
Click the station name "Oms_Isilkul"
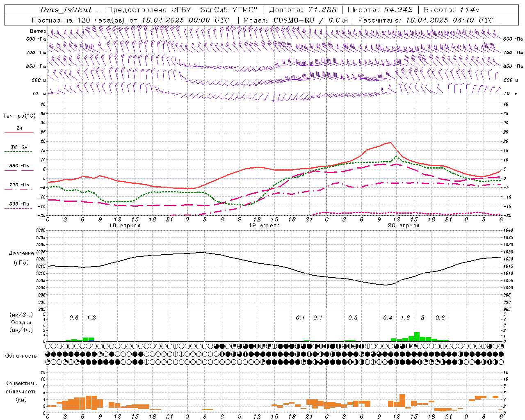click(66, 10)
